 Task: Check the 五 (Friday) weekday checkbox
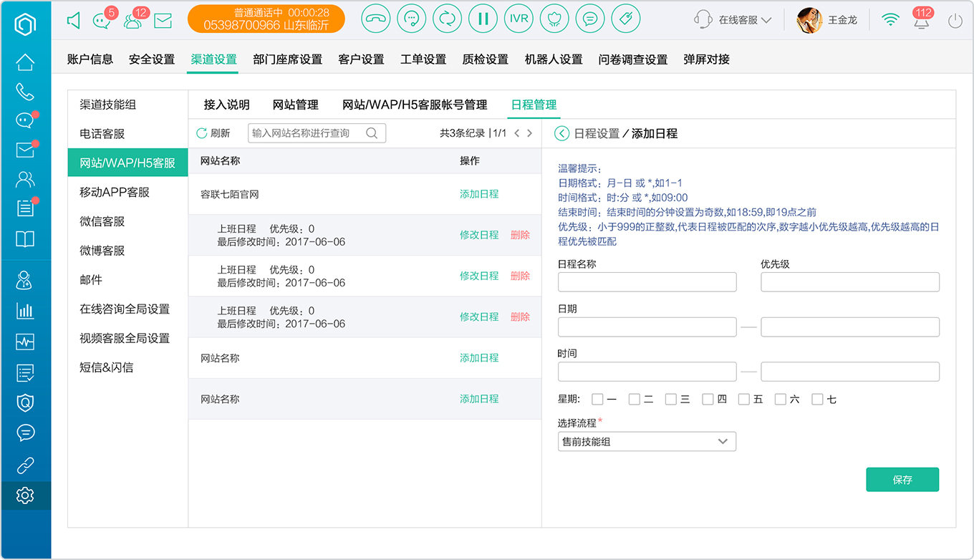tap(744, 400)
